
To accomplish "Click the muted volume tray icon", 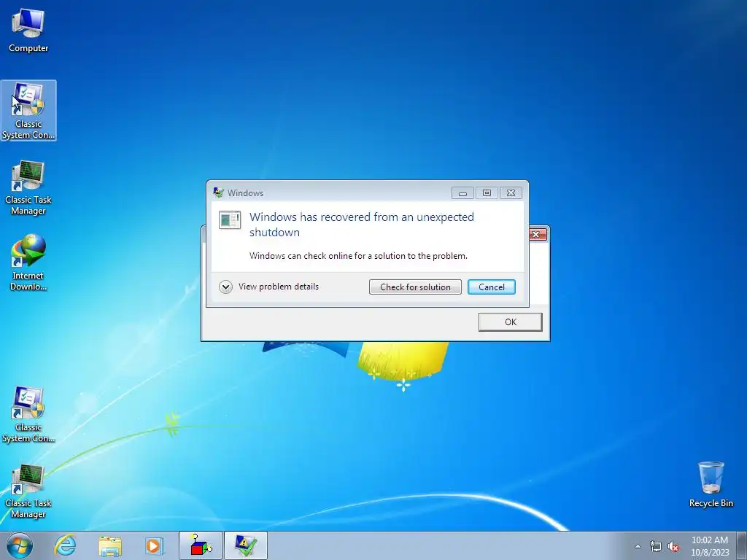I will (673, 547).
